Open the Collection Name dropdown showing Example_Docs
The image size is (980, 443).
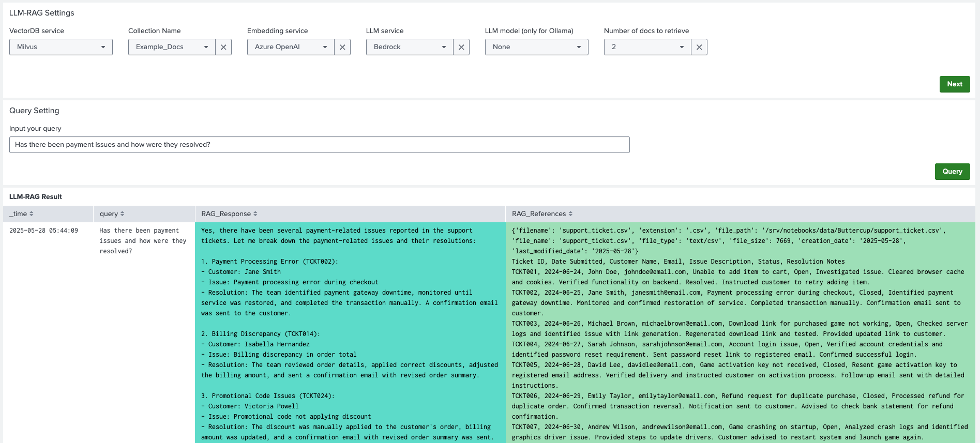(x=172, y=47)
